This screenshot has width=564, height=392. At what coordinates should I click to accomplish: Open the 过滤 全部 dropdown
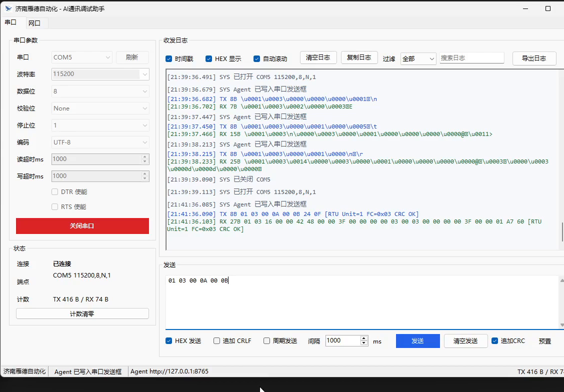click(418, 58)
